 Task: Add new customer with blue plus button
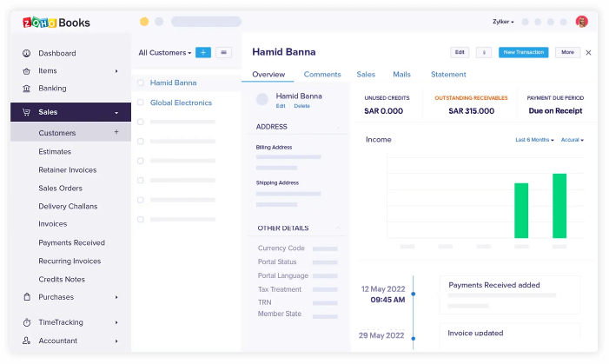(203, 52)
